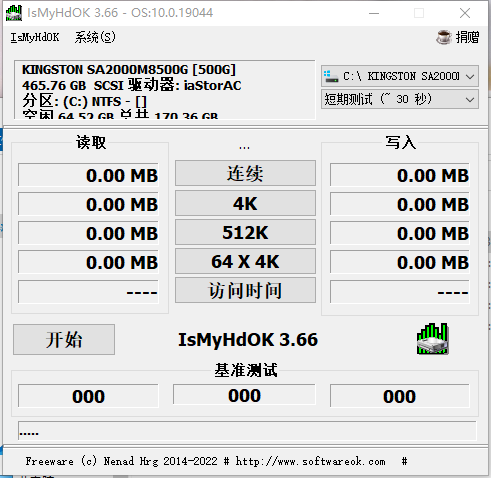
Task: Click the http://www.softwareok.com footer link
Action: [x=310, y=461]
